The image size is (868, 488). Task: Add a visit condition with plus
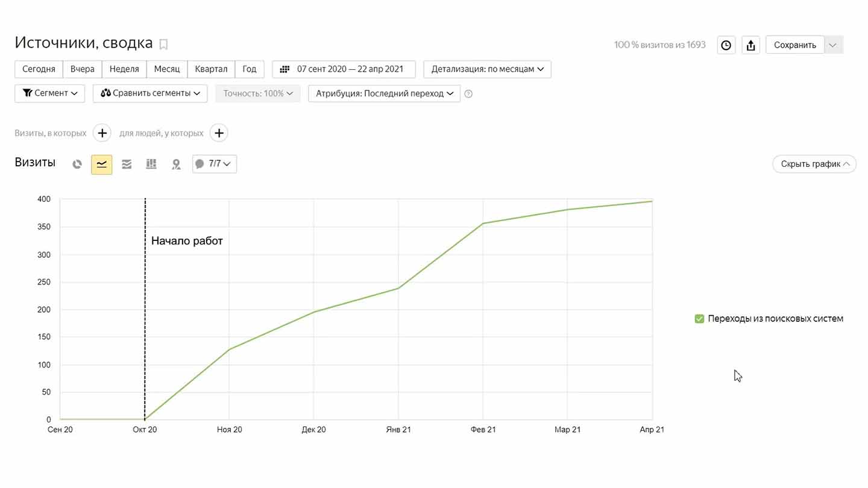pyautogui.click(x=102, y=133)
